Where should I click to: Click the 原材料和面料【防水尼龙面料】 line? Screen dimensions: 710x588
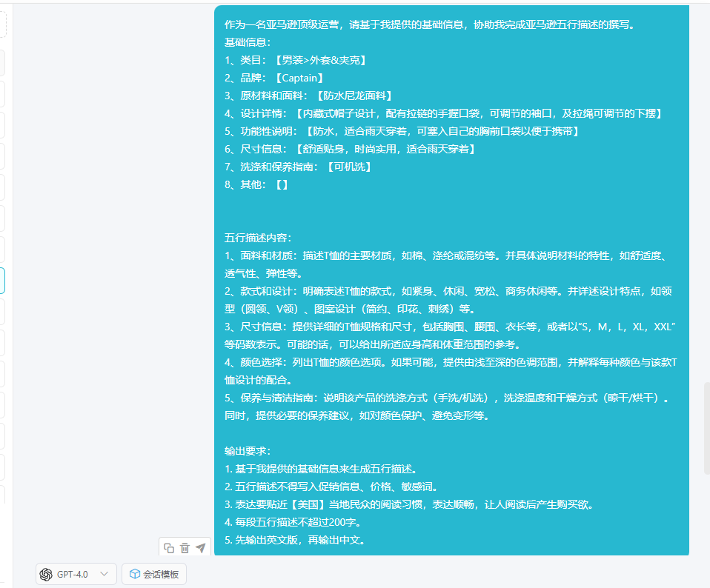pyautogui.click(x=309, y=96)
